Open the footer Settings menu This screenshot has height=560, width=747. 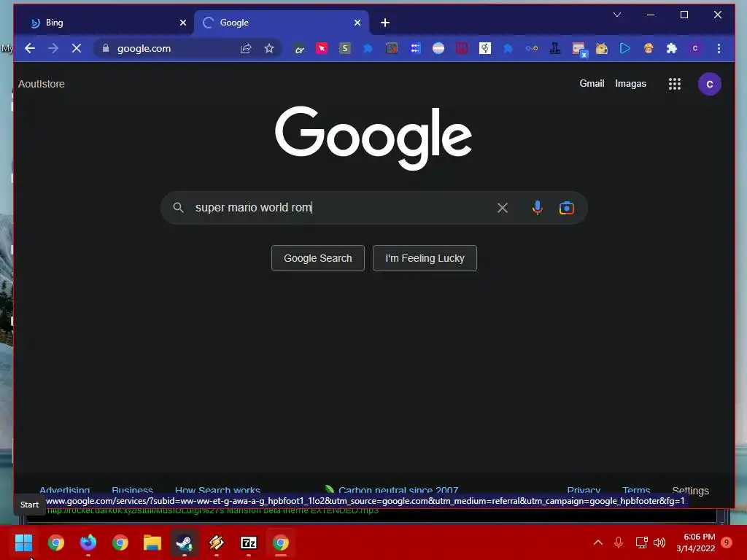(x=690, y=490)
